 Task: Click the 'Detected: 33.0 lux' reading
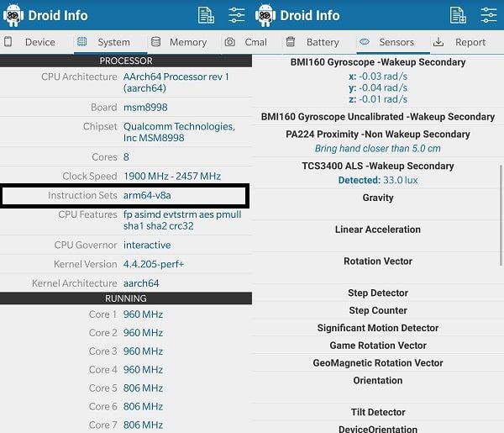point(378,180)
